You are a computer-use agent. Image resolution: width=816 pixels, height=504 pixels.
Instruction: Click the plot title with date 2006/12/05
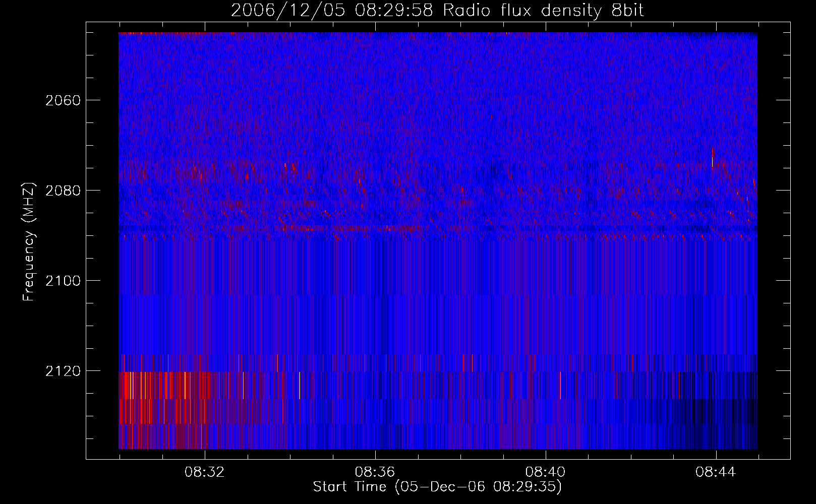coord(437,11)
